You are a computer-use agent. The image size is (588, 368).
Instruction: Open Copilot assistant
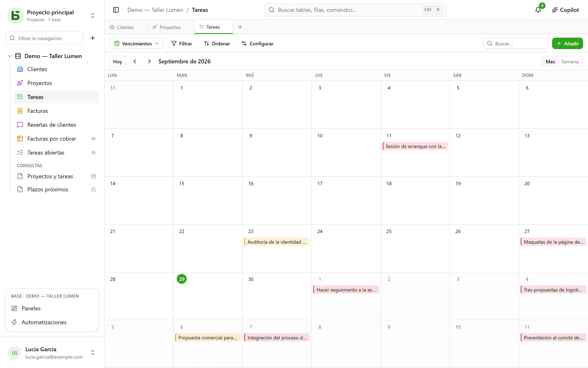tap(565, 10)
